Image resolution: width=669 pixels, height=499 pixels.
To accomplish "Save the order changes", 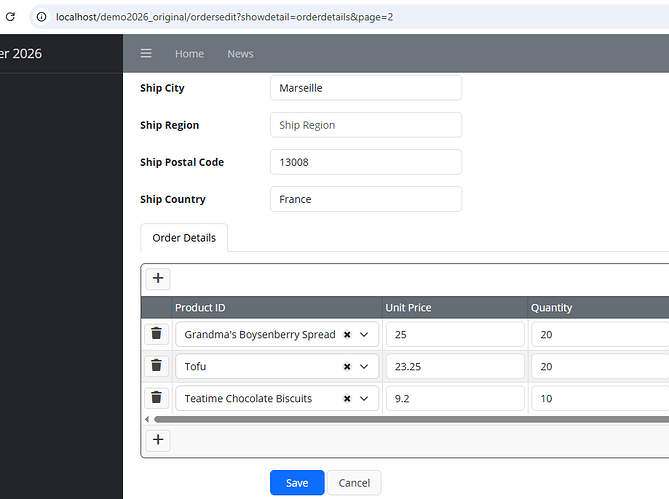I will click(x=297, y=483).
